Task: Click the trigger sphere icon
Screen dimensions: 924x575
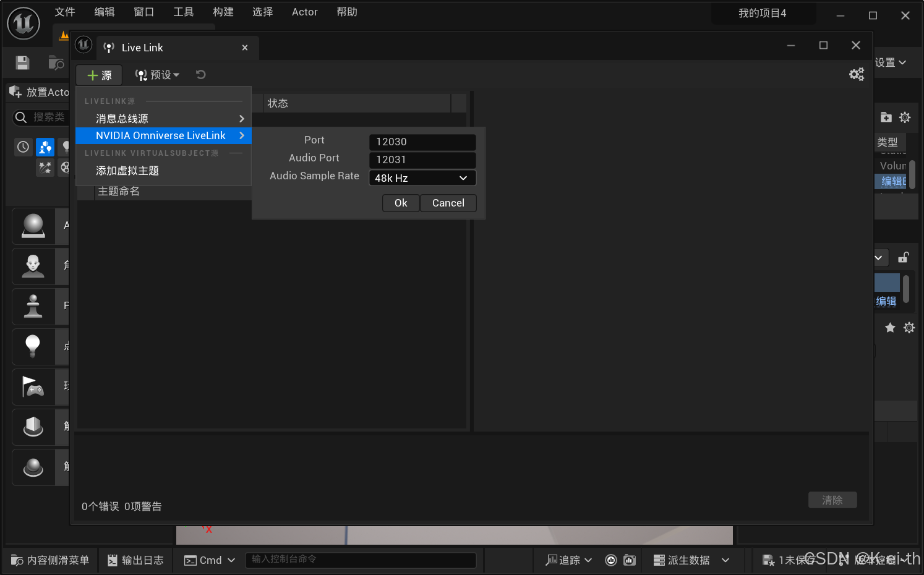Action: [x=33, y=467]
